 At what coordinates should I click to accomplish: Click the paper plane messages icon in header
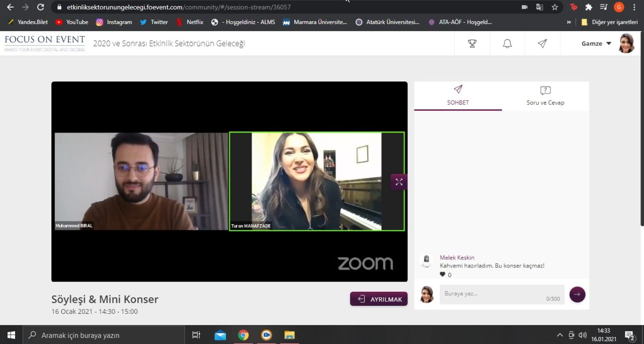pos(542,44)
